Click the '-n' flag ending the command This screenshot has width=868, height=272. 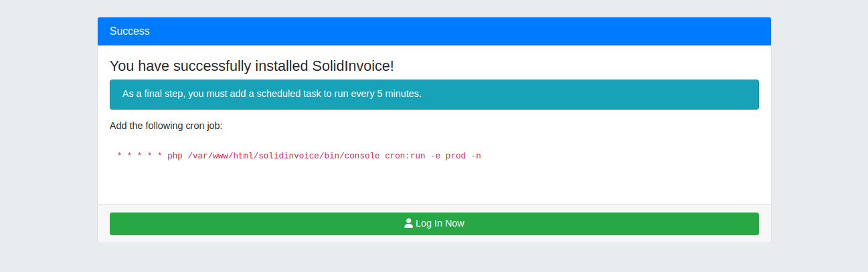point(476,156)
